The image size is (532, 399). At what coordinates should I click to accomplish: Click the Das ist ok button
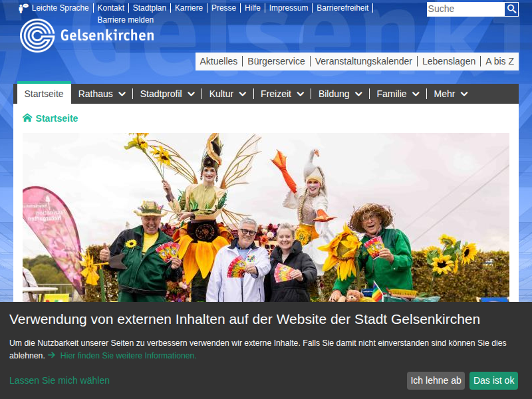(x=493, y=380)
